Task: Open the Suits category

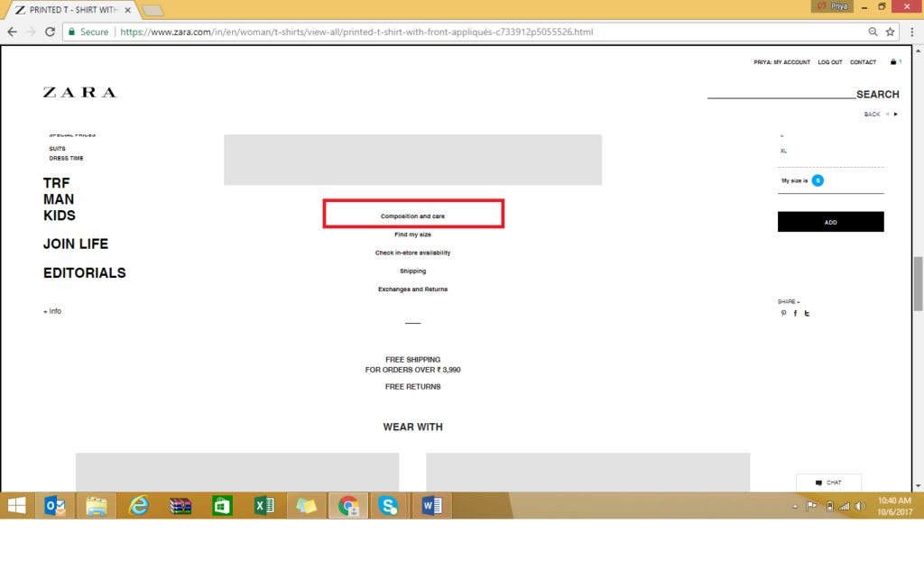Action: [x=57, y=149]
